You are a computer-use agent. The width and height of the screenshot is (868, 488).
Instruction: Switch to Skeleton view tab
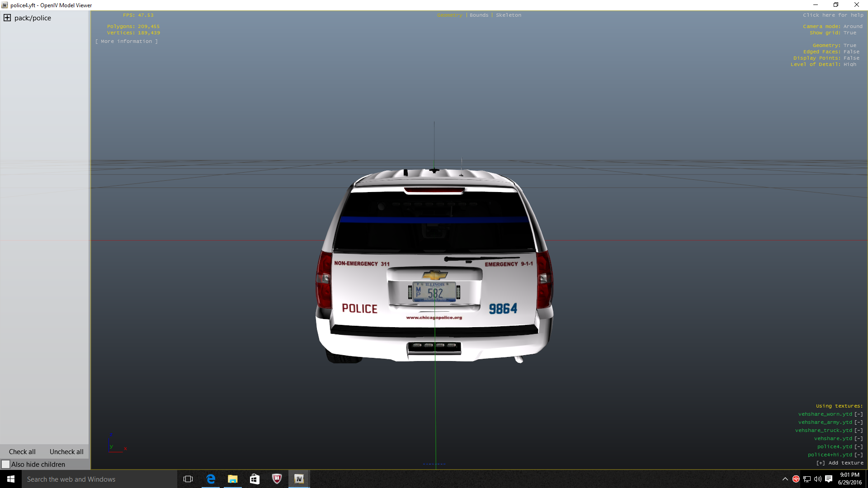coord(508,15)
